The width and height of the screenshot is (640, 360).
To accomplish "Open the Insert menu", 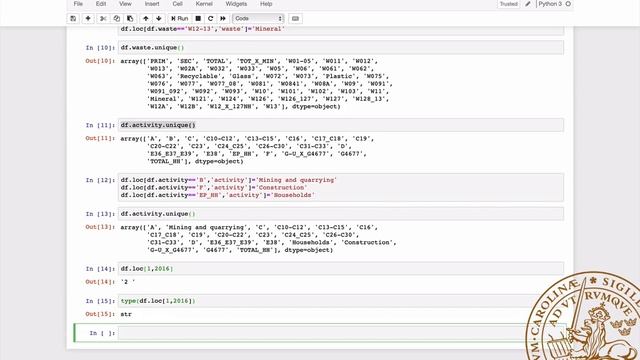I will pos(152,4).
